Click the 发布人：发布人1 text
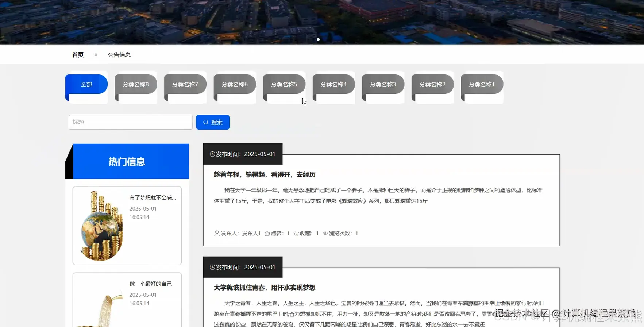 [x=241, y=233]
